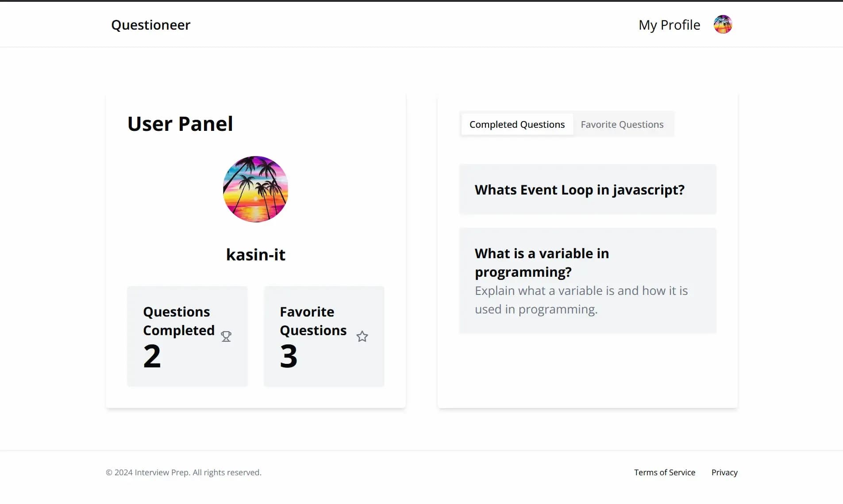Switch to the Favorite Questions tab
Image resolution: width=843 pixels, height=504 pixels.
(x=622, y=124)
